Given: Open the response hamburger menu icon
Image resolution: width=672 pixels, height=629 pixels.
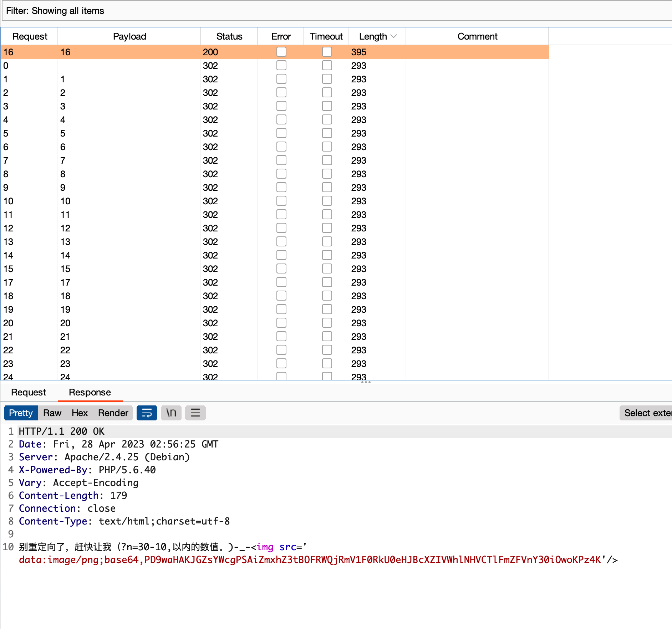Looking at the screenshot, I should [x=195, y=413].
